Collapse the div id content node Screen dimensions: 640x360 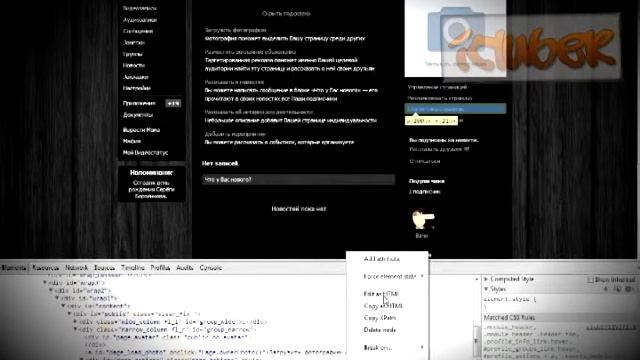[x=64, y=306]
